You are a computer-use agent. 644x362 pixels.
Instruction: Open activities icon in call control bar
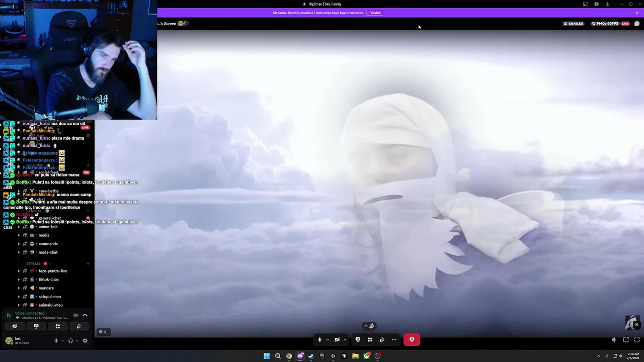[x=370, y=339]
